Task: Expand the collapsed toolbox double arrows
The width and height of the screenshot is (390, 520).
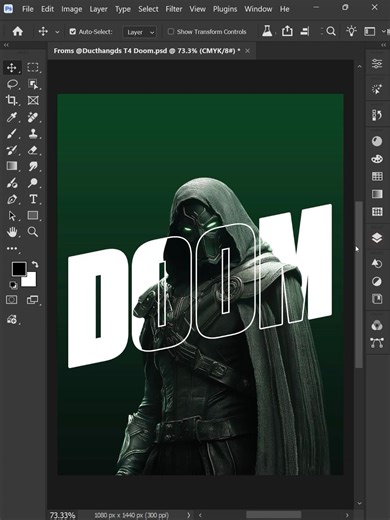Action: pyautogui.click(x=6, y=45)
